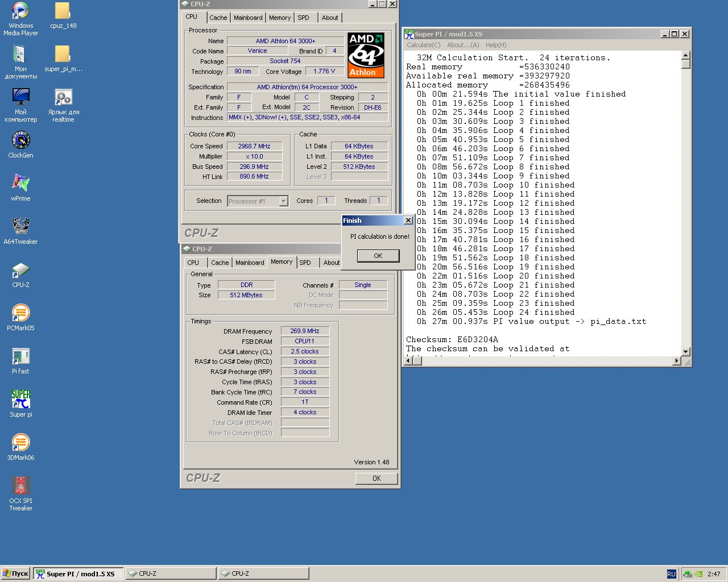Click the Level 2 cache value 512 KBytes
Image resolution: width=728 pixels, height=582 pixels.
pyautogui.click(x=359, y=167)
